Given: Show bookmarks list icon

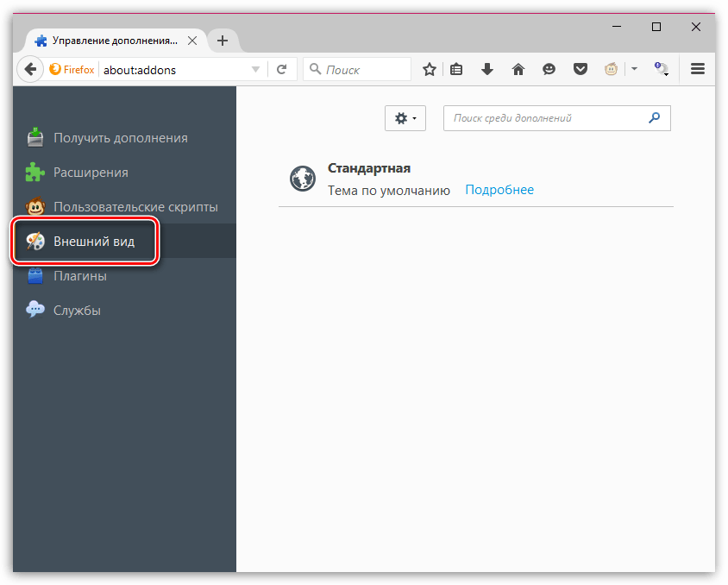Looking at the screenshot, I should (456, 70).
